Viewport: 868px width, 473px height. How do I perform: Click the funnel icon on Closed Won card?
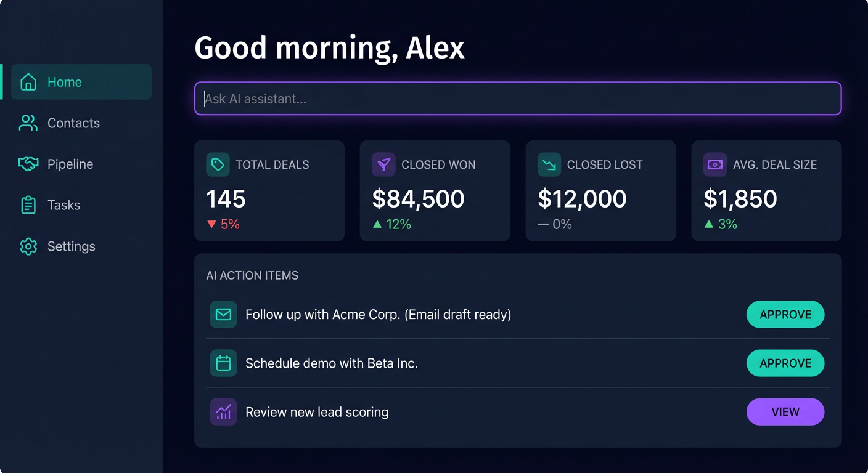[x=383, y=164]
